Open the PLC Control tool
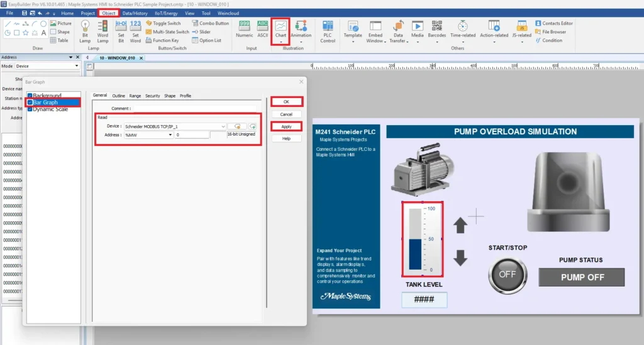This screenshot has height=345, width=644. tap(327, 31)
